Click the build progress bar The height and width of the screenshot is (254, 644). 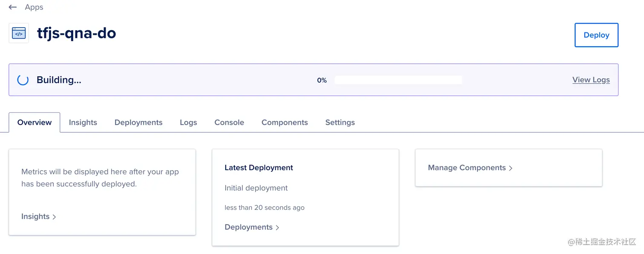(398, 80)
